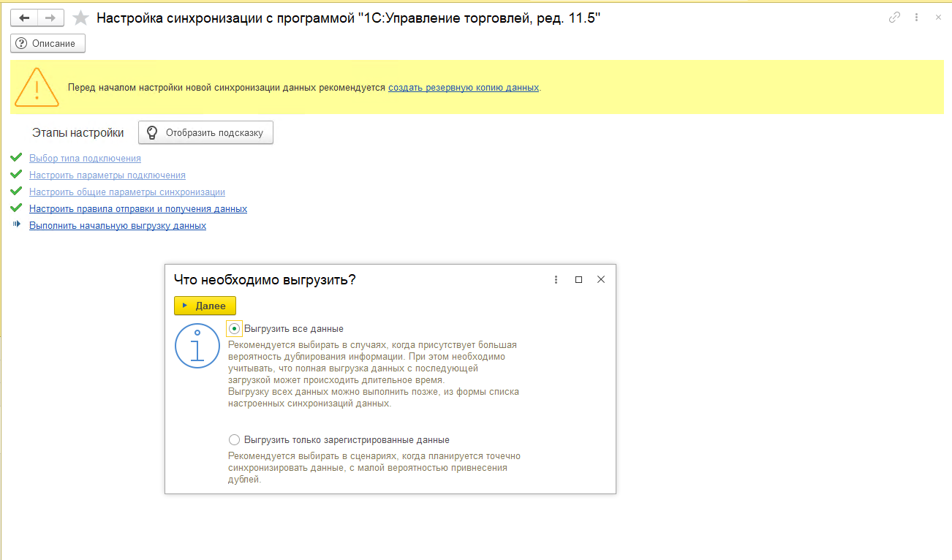The width and height of the screenshot is (952, 560).
Task: Start Выполнить начальную выгрузку данных step
Action: [x=118, y=226]
